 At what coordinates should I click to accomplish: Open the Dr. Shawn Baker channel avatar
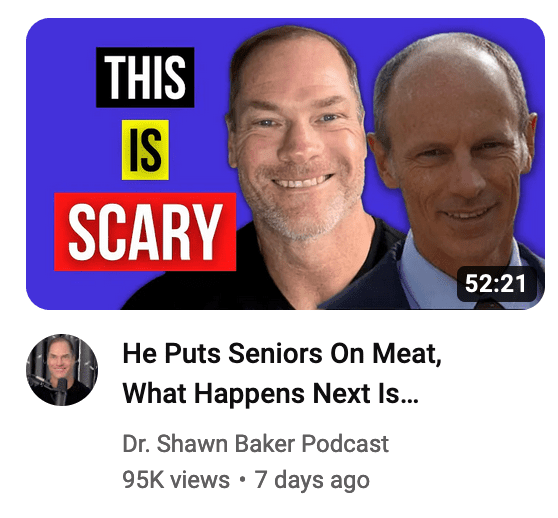(x=62, y=370)
